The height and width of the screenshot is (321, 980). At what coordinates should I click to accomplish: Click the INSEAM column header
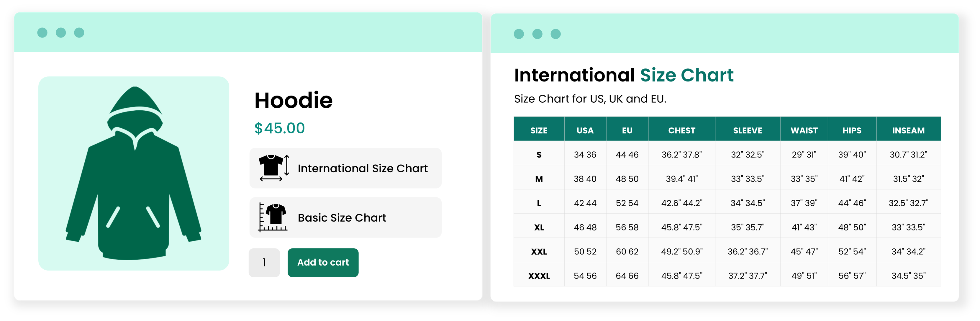(908, 130)
